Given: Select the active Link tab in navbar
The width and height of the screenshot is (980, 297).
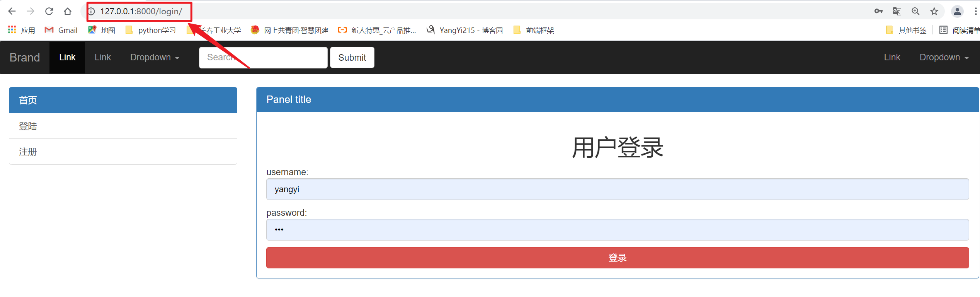Looking at the screenshot, I should click(x=67, y=57).
